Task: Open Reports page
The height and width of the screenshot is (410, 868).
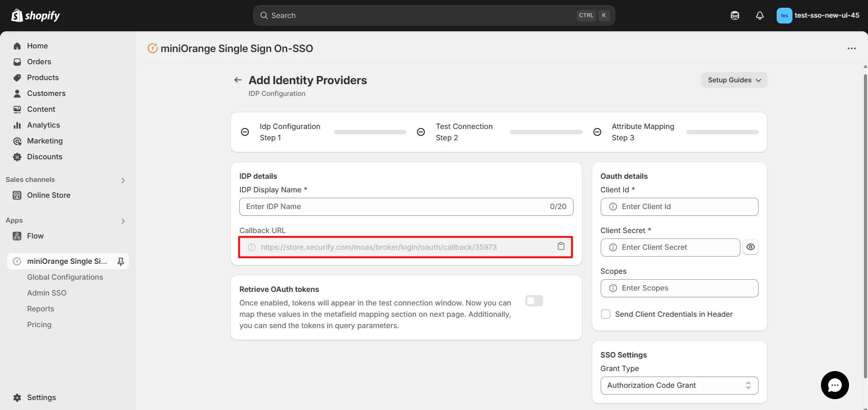Action: 41,309
